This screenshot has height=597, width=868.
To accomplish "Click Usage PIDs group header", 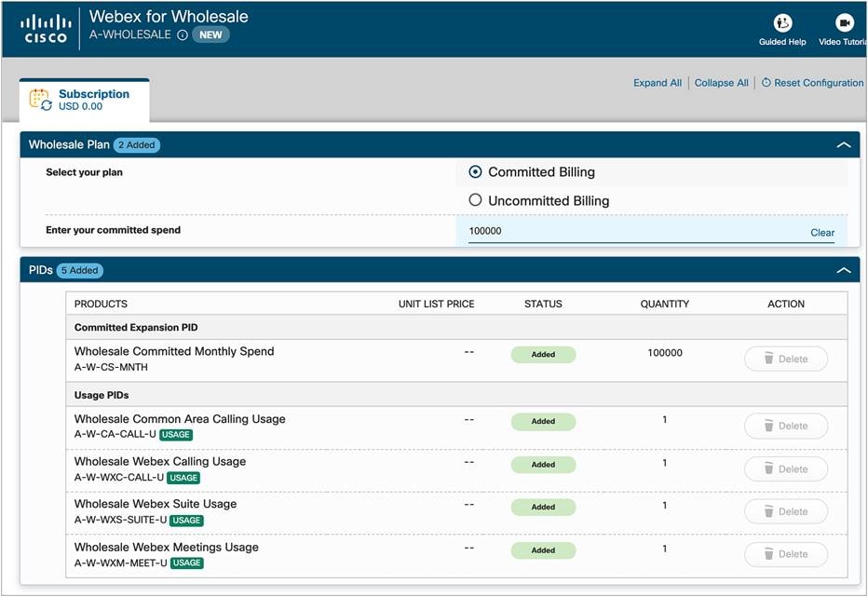I will [102, 396].
